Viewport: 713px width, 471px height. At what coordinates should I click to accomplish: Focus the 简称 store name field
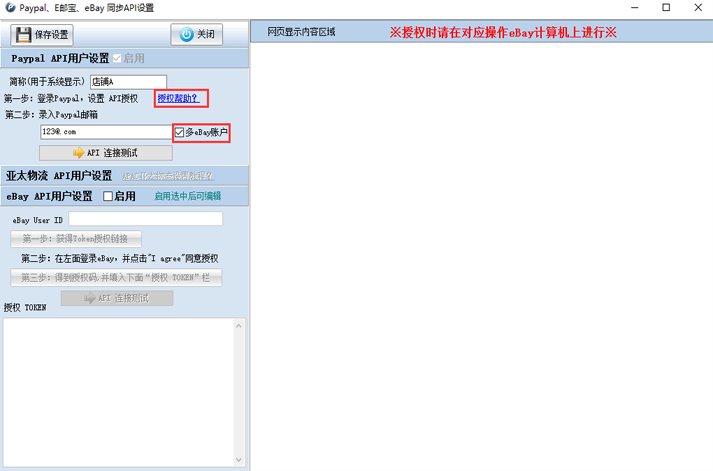[128, 82]
